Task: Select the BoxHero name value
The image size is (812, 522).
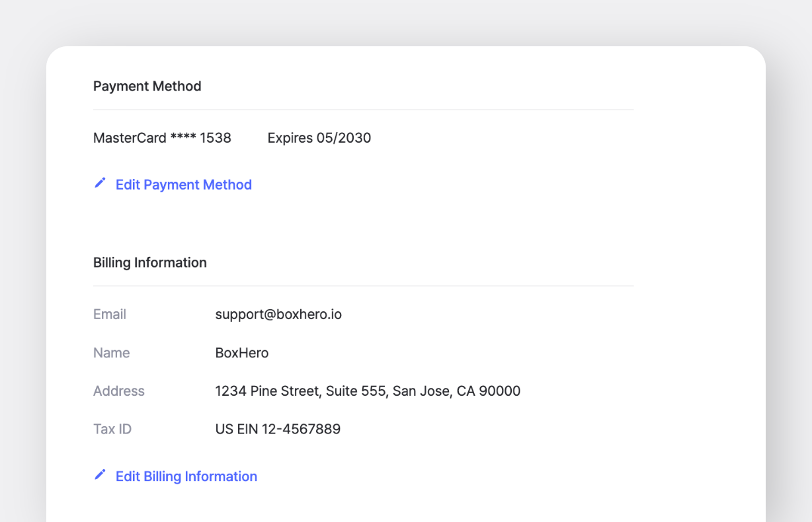Action: point(241,353)
